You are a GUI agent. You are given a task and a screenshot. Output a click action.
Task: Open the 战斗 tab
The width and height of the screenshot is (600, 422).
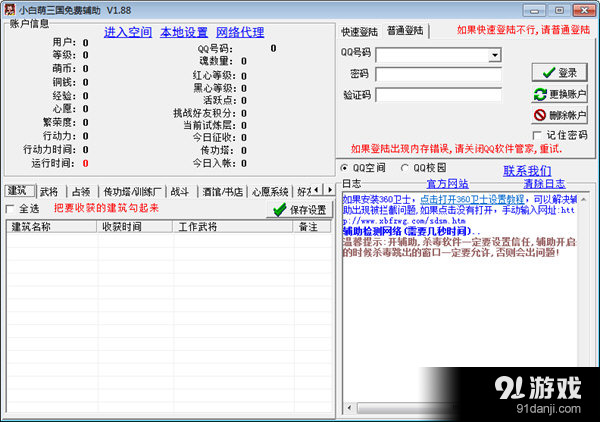point(180,192)
